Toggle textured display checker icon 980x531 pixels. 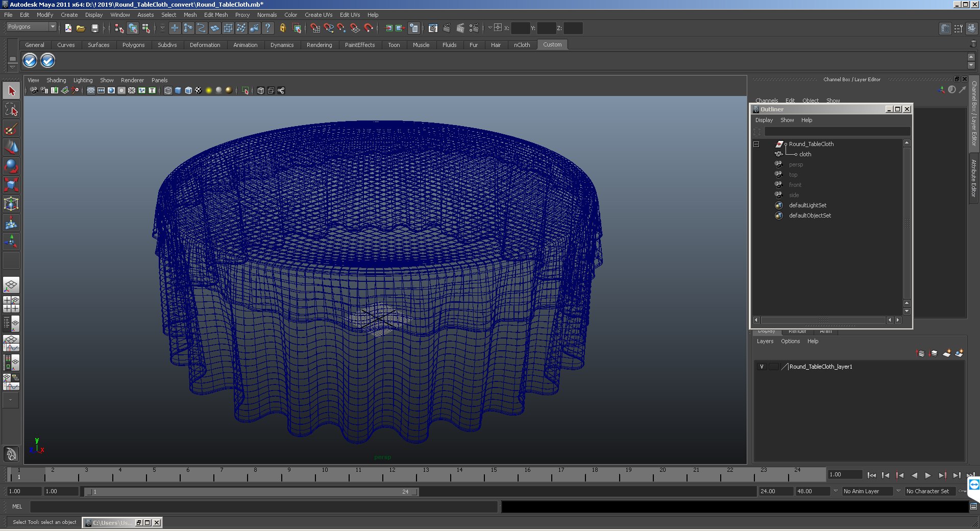[x=199, y=90]
